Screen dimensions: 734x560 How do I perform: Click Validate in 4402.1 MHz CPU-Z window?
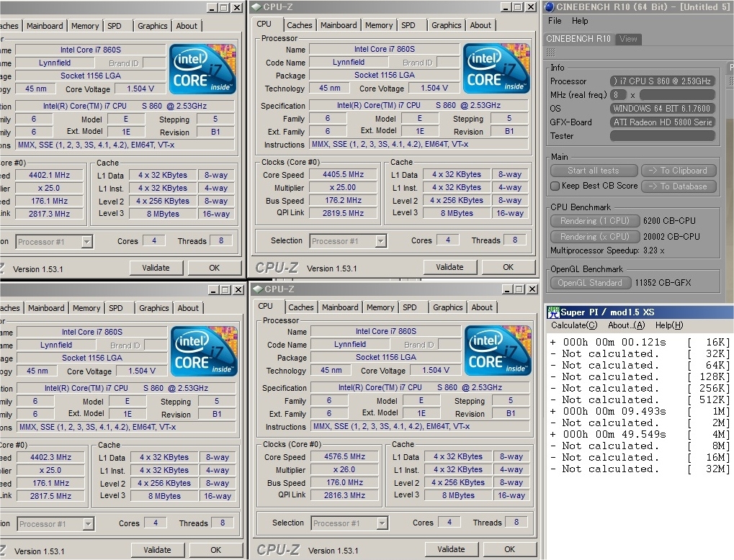(x=156, y=268)
